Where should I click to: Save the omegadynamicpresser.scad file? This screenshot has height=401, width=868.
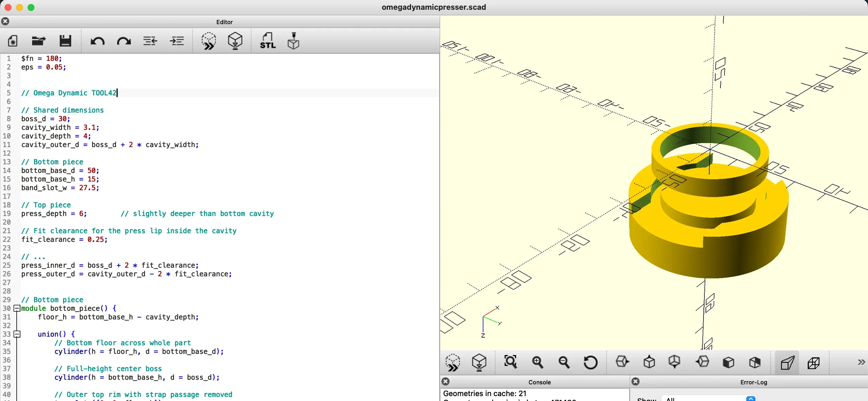tap(65, 41)
